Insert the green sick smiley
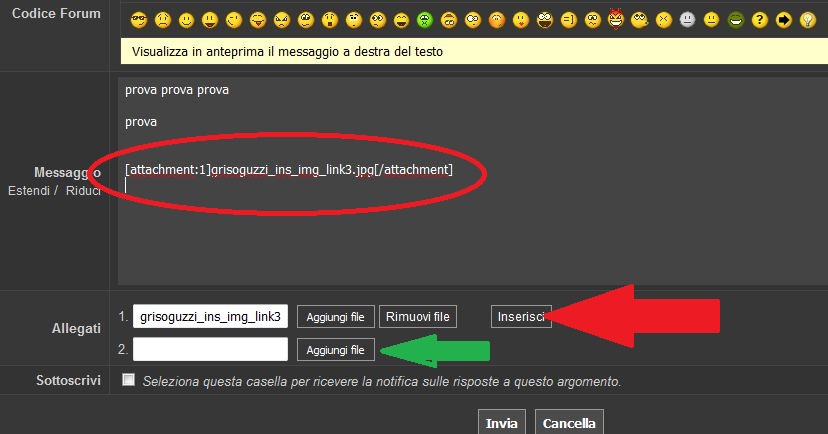This screenshot has width=828, height=434. 425,21
